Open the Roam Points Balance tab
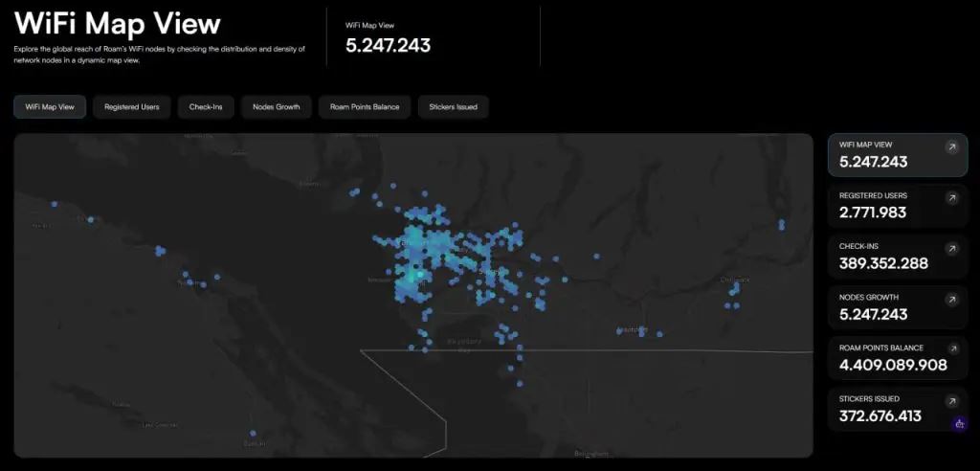The width and height of the screenshot is (980, 471). (365, 107)
